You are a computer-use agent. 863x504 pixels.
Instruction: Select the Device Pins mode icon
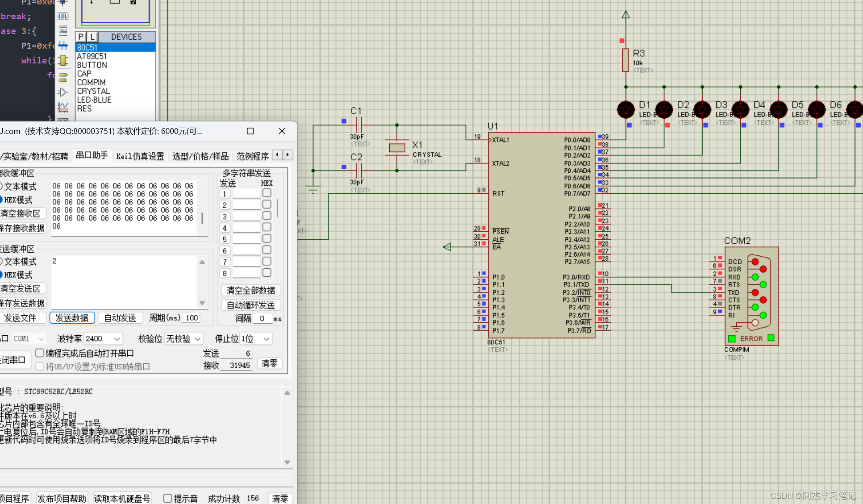coord(63,92)
